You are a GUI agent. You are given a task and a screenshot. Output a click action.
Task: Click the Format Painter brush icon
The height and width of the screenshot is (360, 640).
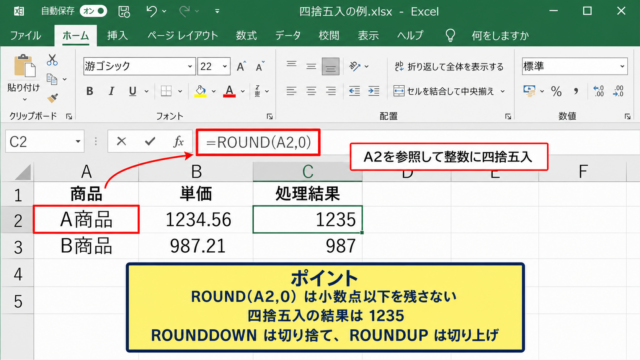52,98
